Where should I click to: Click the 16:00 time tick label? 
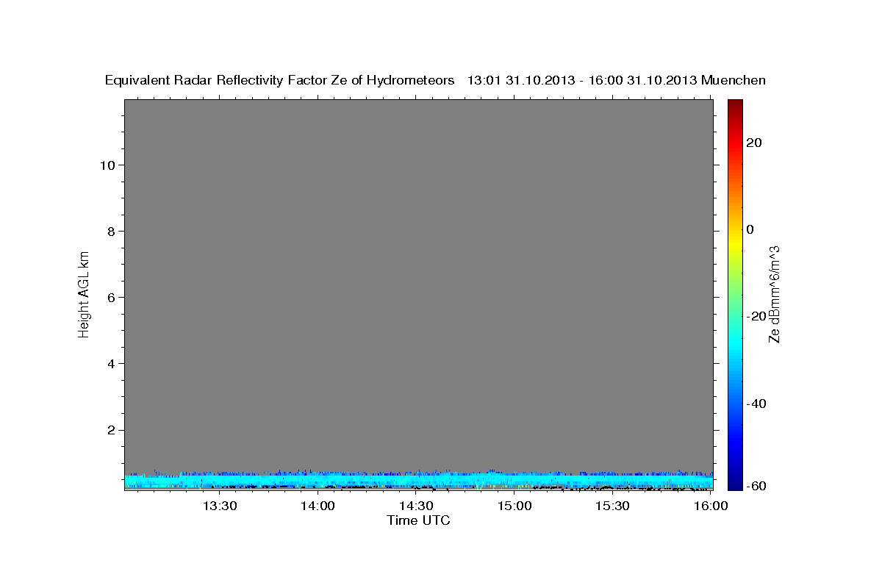(711, 506)
